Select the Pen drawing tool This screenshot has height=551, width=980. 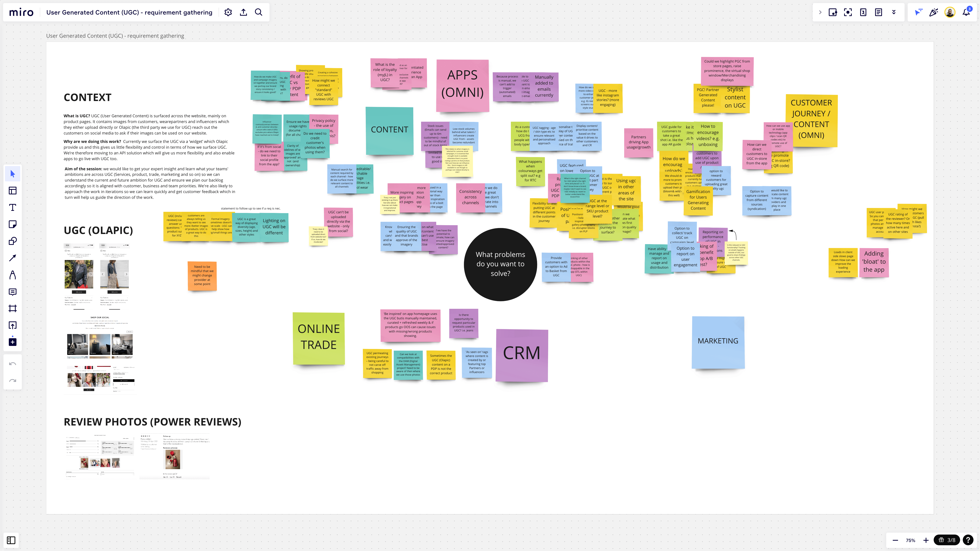point(13,275)
